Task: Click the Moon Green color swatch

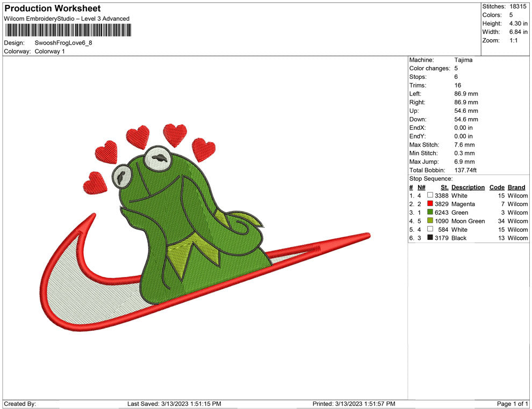Action: click(x=430, y=221)
